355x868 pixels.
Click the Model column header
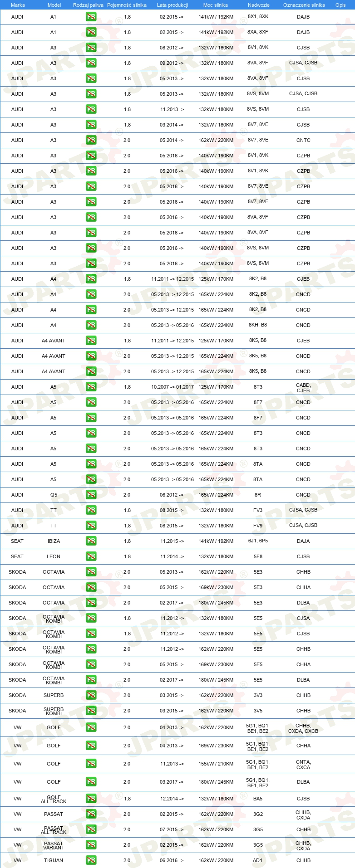coord(54,5)
